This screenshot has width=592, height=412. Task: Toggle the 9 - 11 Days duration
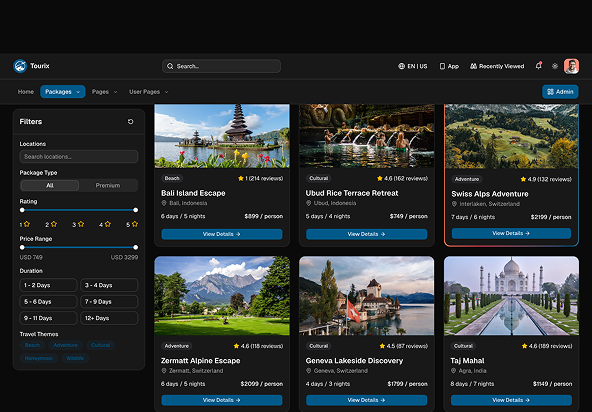(x=48, y=318)
